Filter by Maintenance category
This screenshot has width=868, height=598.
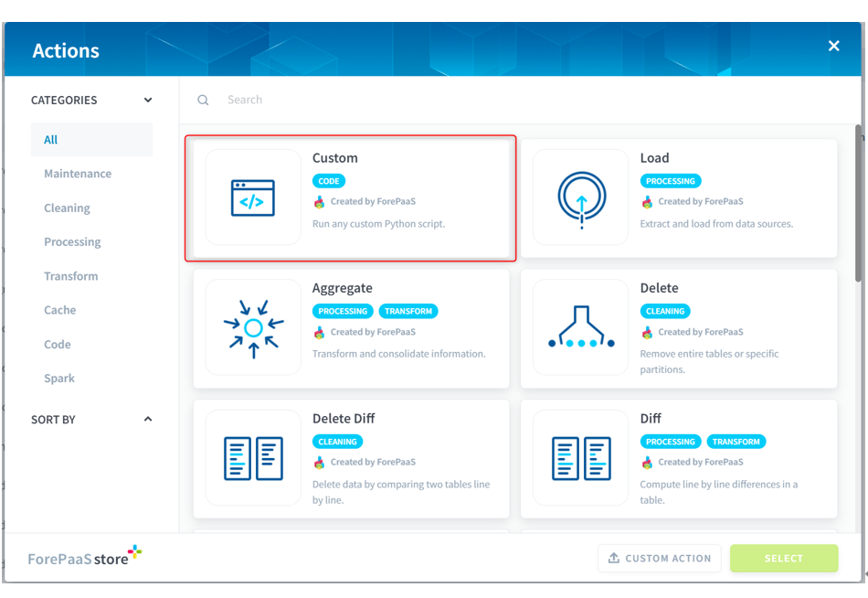(78, 174)
